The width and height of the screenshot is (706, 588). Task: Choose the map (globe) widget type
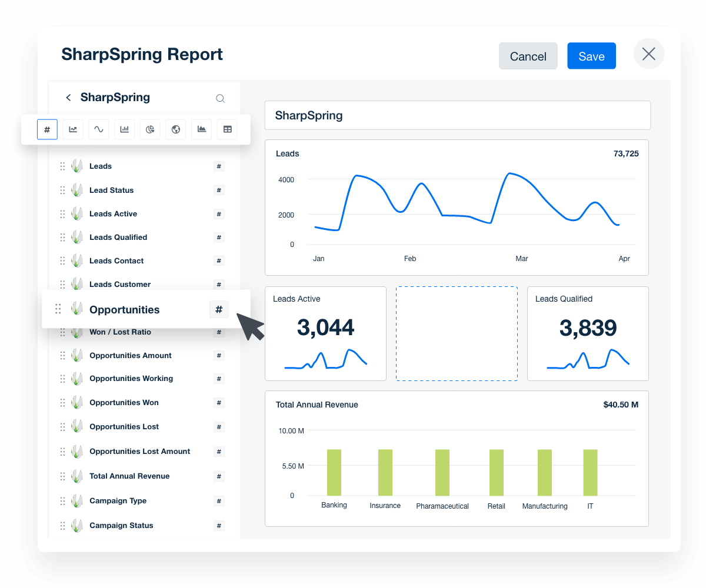click(x=175, y=129)
